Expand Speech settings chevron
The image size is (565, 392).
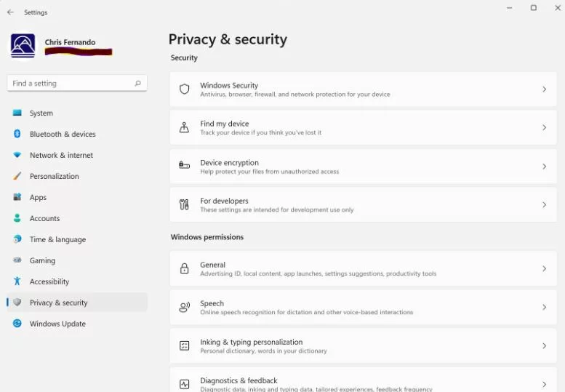544,307
